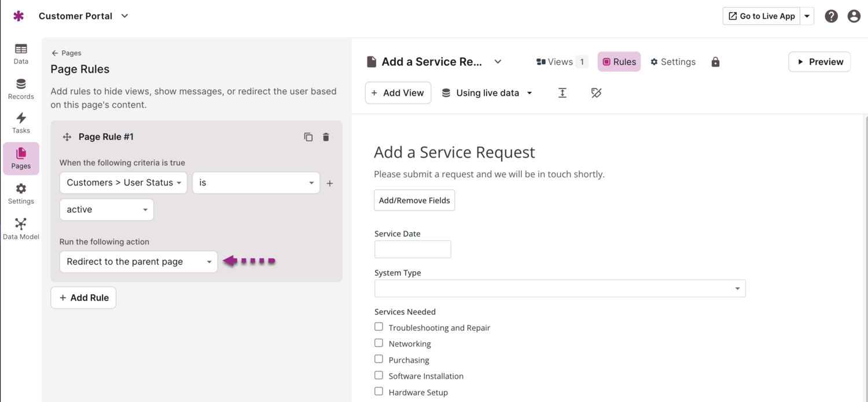Open the Data Model section
This screenshot has width=868, height=402.
[x=21, y=229]
